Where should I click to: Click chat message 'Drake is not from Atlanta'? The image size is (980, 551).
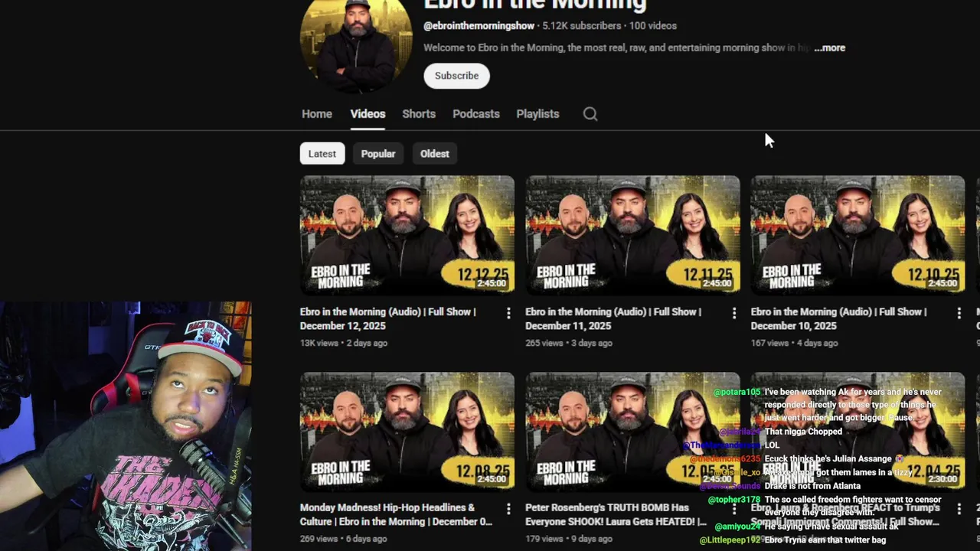[x=812, y=486]
